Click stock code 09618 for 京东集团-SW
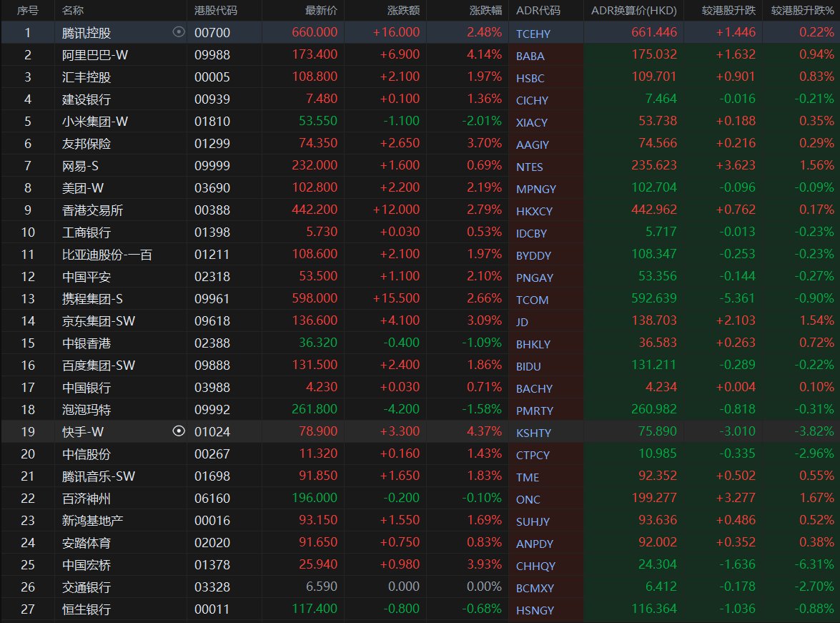 (212, 321)
